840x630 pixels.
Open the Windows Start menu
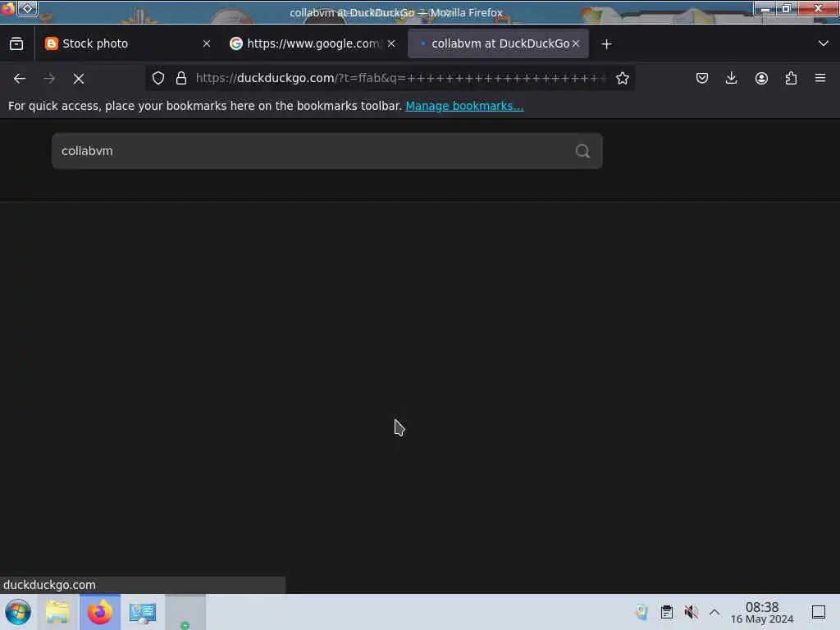pos(18,612)
